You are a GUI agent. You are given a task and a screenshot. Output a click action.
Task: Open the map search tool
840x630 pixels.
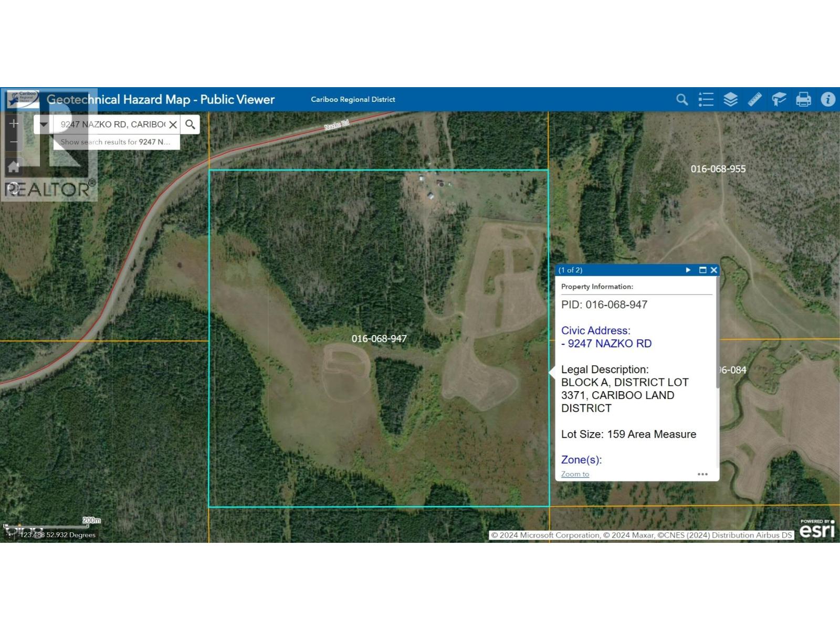point(682,99)
